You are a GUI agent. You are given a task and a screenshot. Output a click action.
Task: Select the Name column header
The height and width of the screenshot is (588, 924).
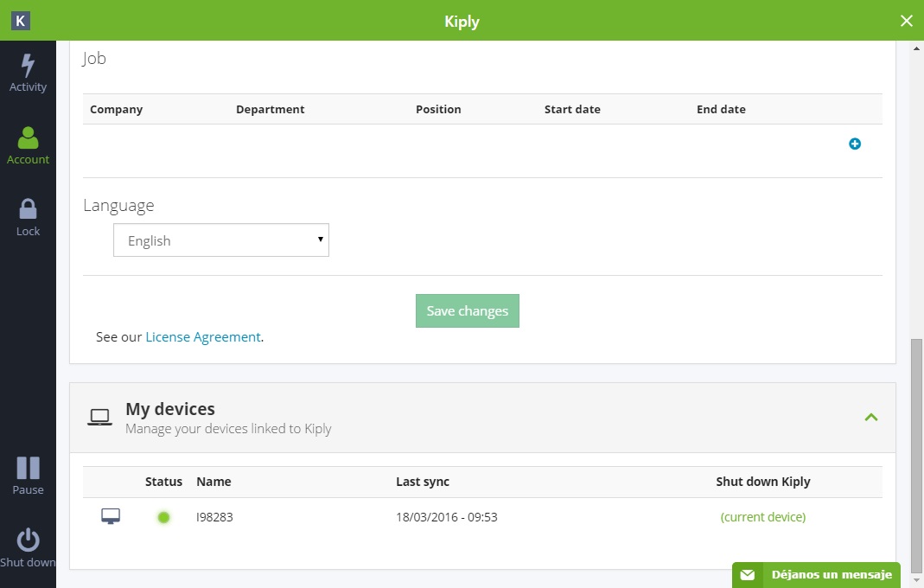(x=213, y=482)
